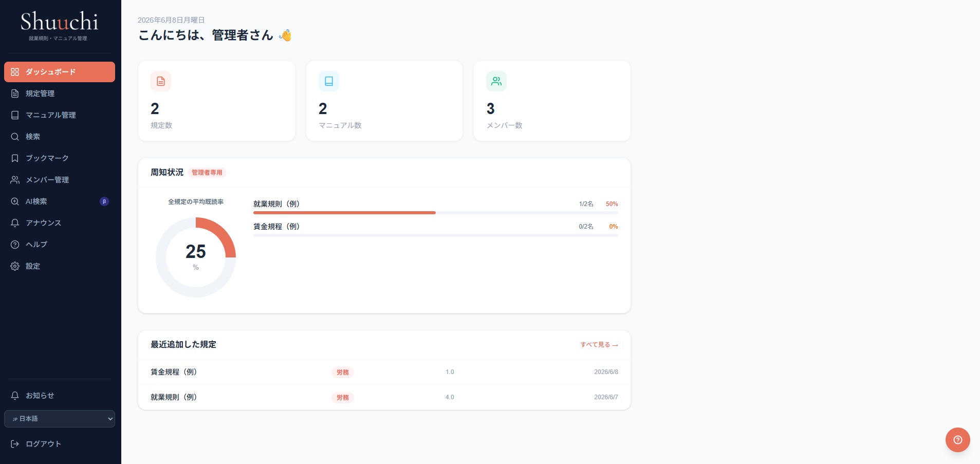Click the 設定 gear icon
Screen dimensions: 980x464
pyautogui.click(x=15, y=266)
